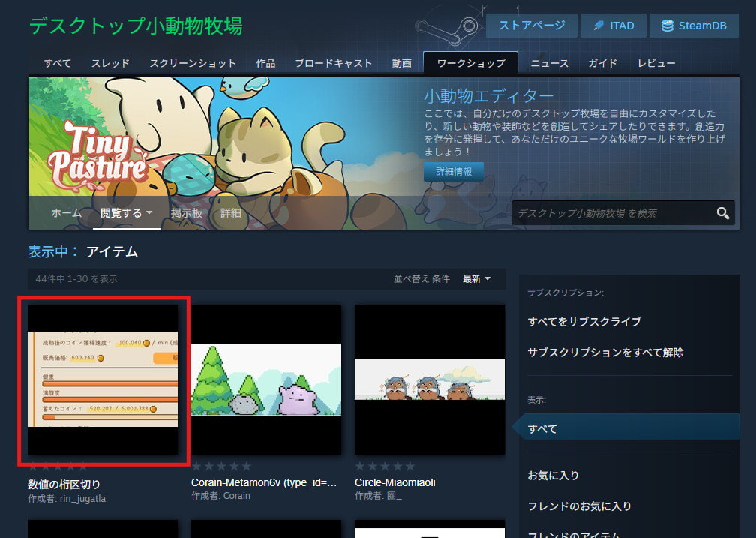Go to workshop ホーム
This screenshot has height=538, width=756.
coord(66,213)
